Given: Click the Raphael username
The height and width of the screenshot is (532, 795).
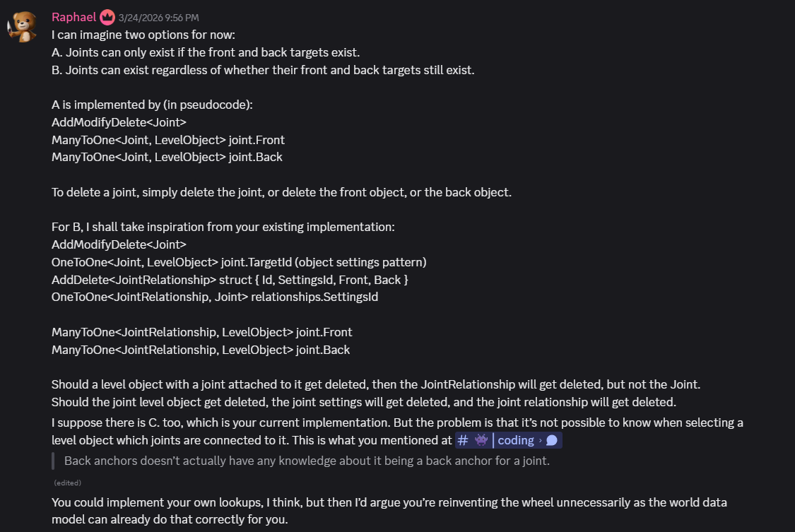Looking at the screenshot, I should tap(73, 17).
